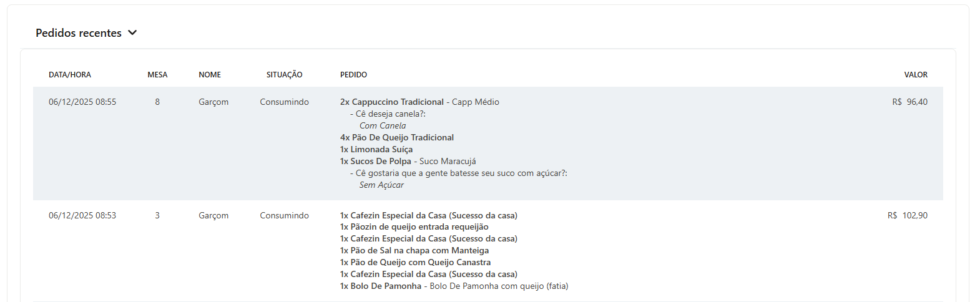Click Consumindo status of table 3
Image resolution: width=980 pixels, height=302 pixels.
tap(284, 215)
